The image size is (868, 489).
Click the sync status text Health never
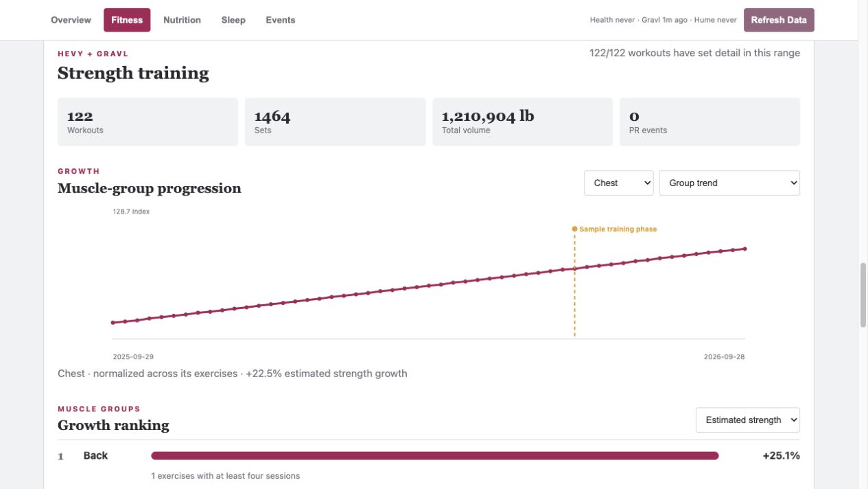click(x=612, y=20)
